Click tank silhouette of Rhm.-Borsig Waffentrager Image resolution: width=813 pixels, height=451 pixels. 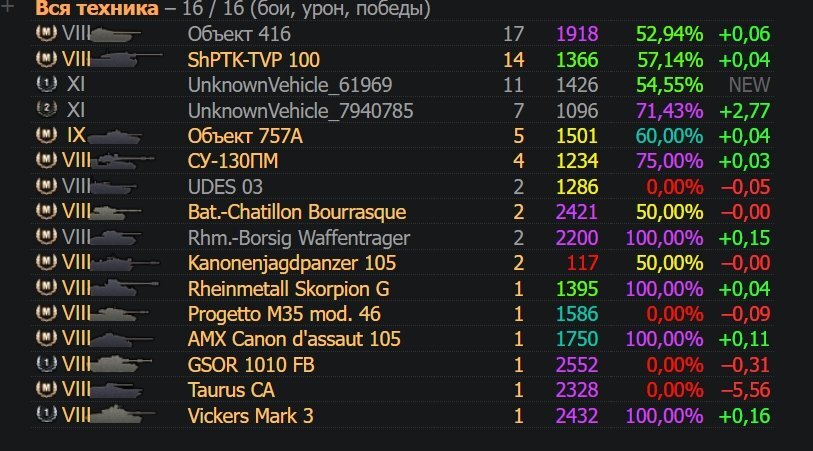click(115, 238)
